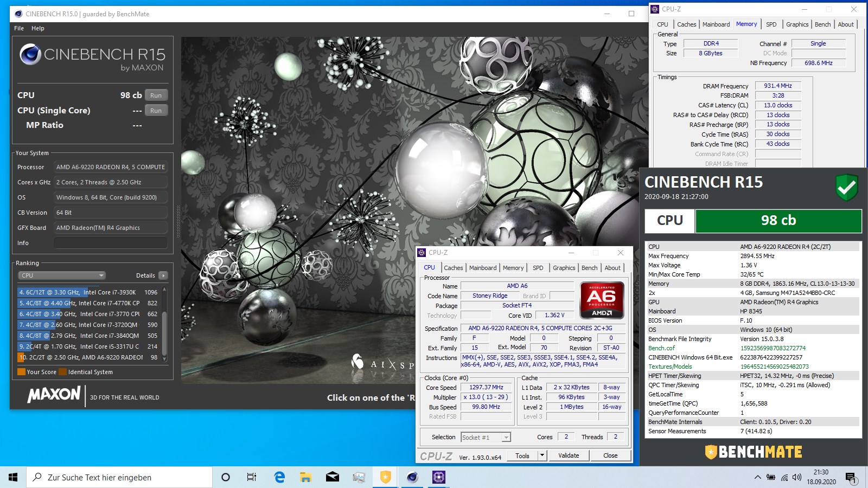
Task: Open Cortana circle icon in taskbar
Action: pos(226,477)
